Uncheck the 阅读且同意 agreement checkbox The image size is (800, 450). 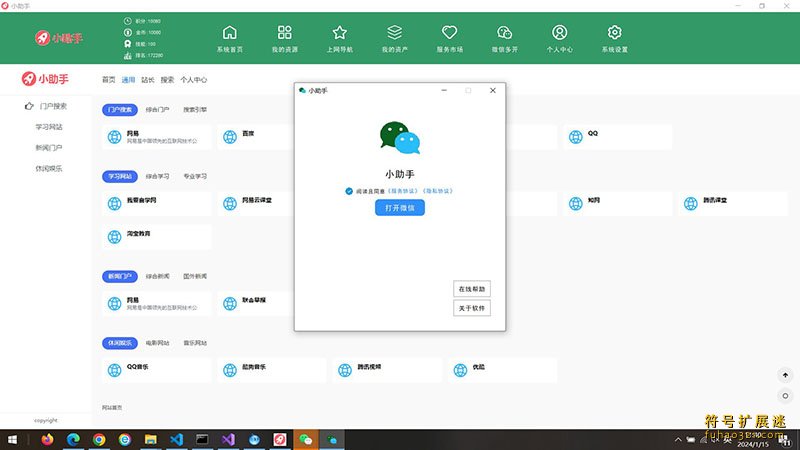pos(349,190)
